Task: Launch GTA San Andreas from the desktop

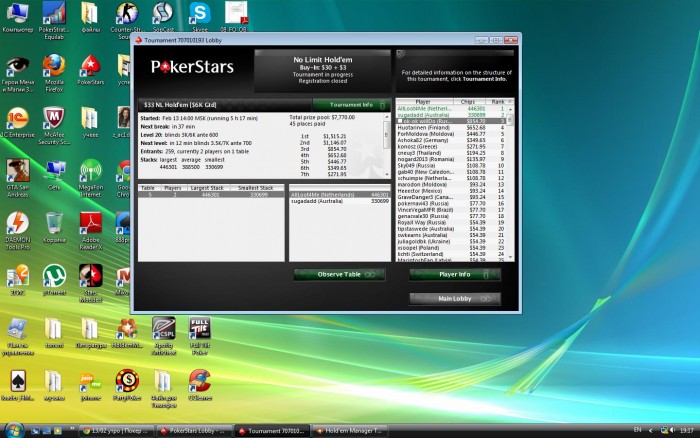Action: point(17,178)
